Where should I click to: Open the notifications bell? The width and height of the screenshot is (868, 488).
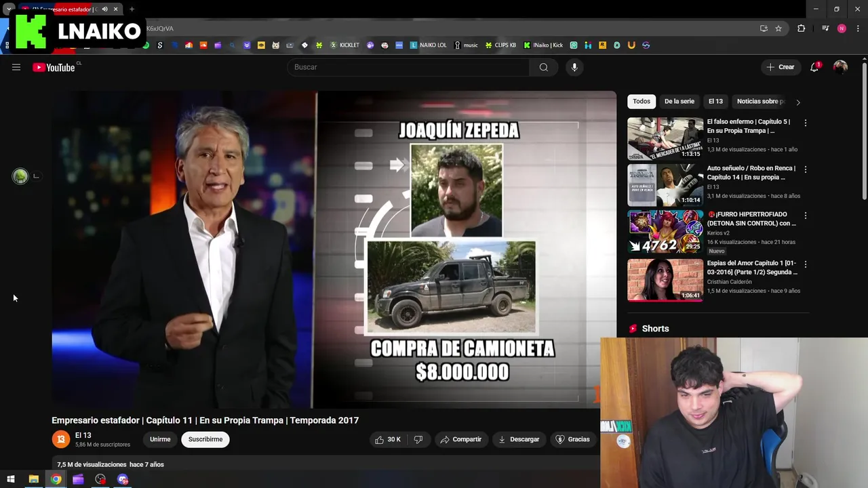(814, 67)
